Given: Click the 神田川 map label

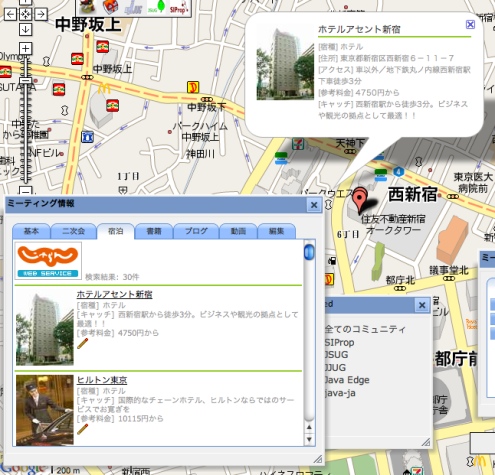Looking at the screenshot, I should point(200,154).
